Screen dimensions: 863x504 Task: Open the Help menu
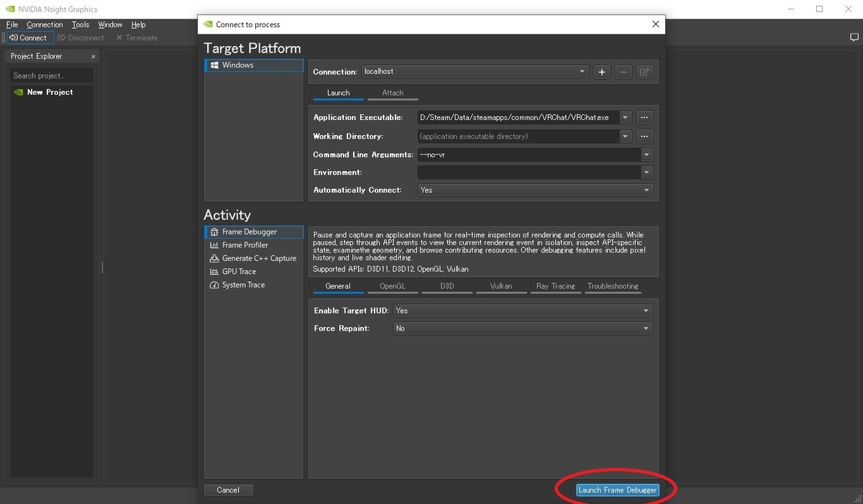(x=138, y=24)
